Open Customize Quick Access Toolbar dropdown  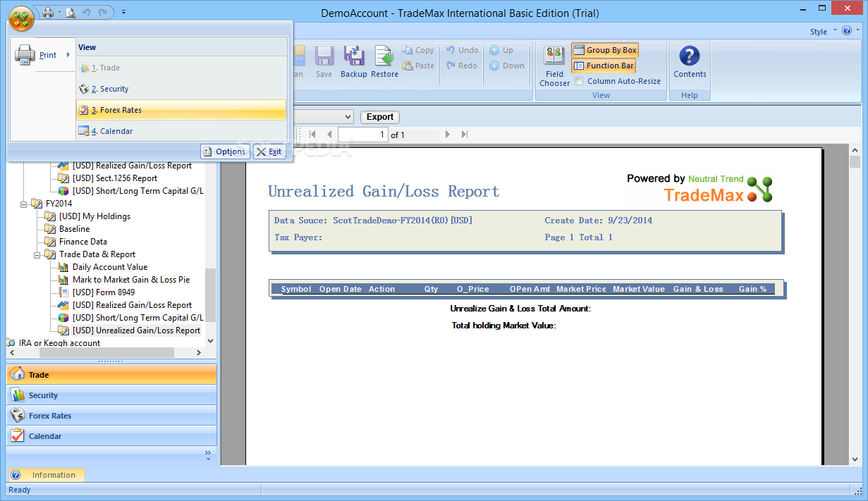123,12
